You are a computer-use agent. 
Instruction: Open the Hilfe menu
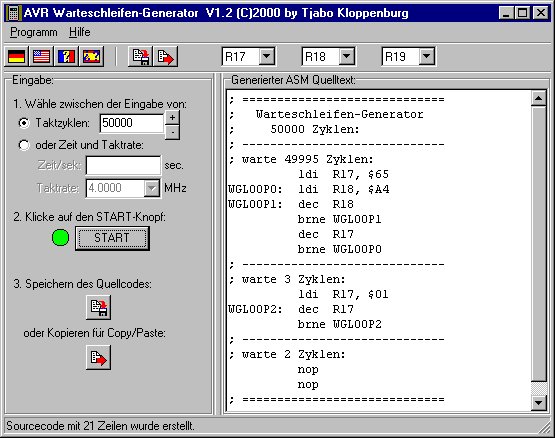(x=80, y=32)
